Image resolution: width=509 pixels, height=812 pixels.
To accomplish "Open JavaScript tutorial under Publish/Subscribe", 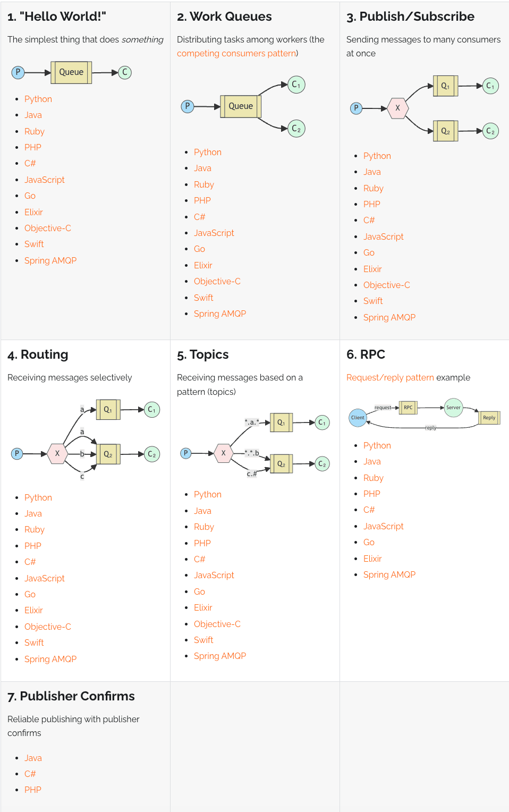I will (383, 236).
